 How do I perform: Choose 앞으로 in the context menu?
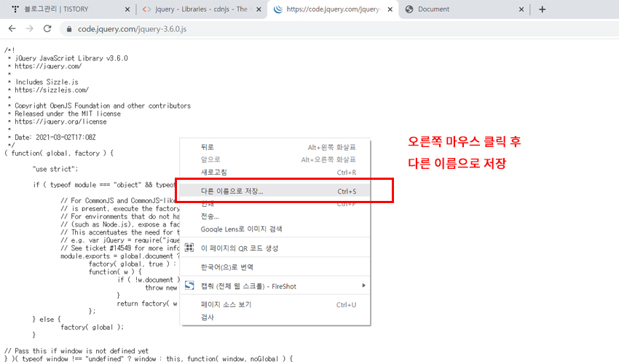coord(275,159)
